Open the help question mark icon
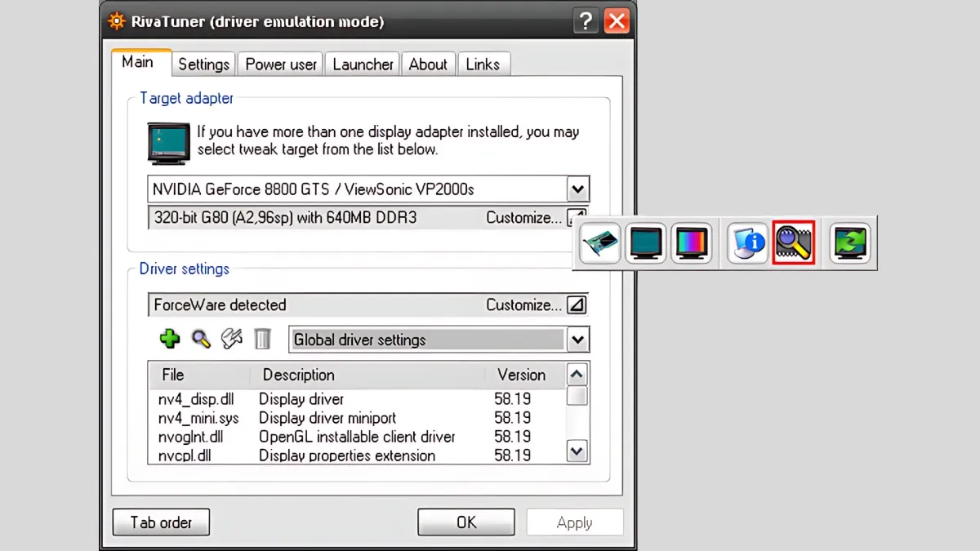This screenshot has height=551, width=980. click(x=586, y=21)
